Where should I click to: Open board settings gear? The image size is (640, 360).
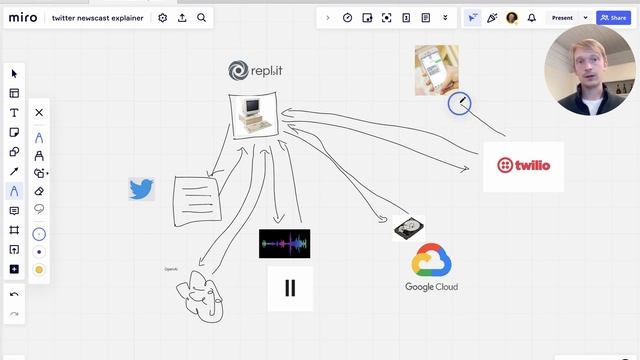(162, 18)
